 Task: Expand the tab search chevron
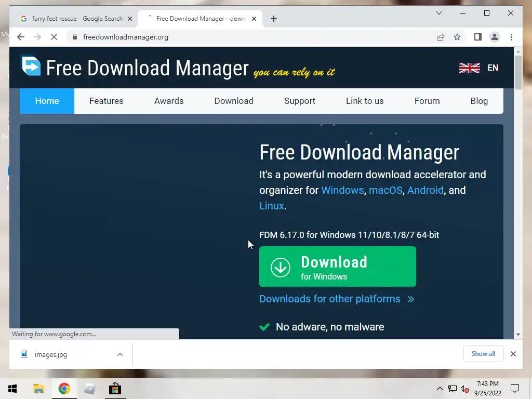[x=438, y=13]
